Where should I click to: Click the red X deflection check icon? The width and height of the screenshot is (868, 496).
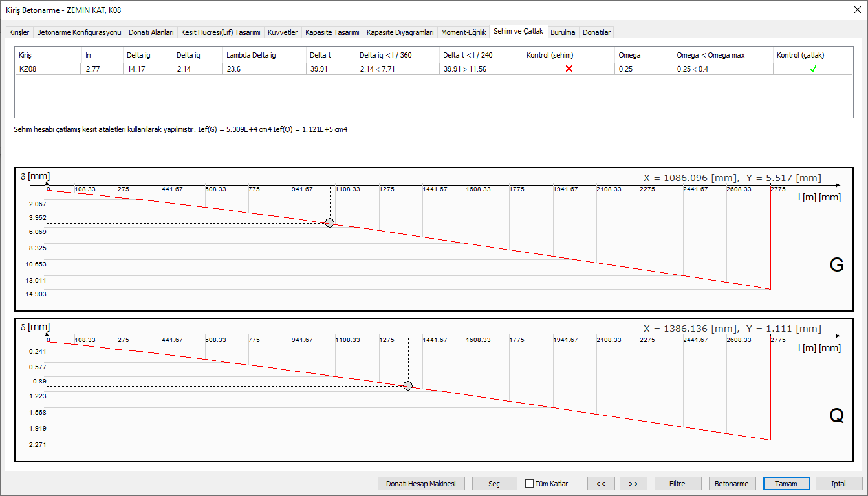(x=569, y=69)
